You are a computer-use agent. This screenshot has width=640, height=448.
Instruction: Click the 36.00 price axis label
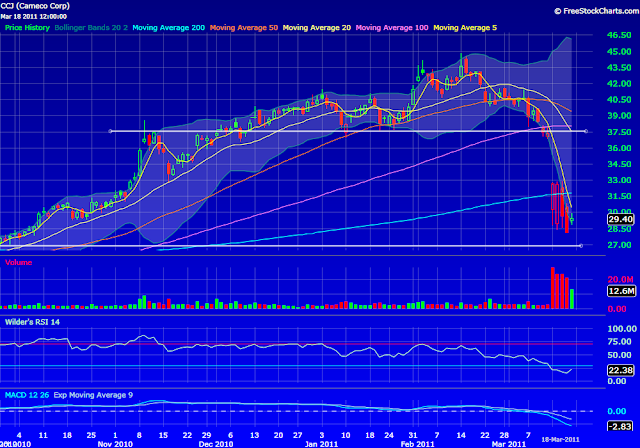coord(619,148)
